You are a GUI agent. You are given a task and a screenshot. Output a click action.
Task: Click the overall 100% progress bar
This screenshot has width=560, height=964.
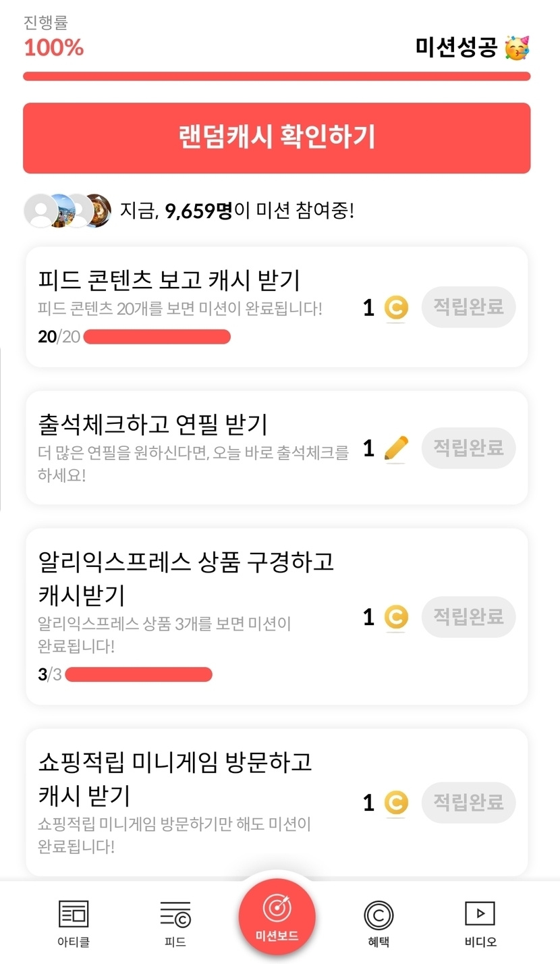pyautogui.click(x=277, y=76)
